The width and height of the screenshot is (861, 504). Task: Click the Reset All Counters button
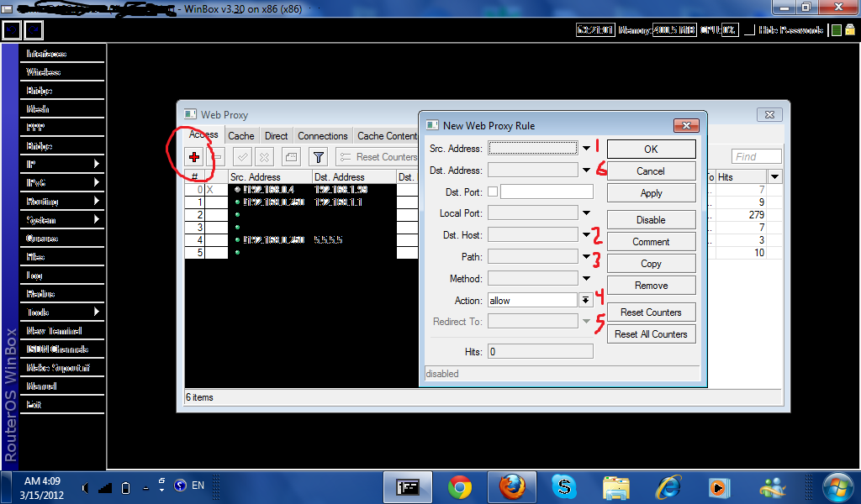coord(652,334)
